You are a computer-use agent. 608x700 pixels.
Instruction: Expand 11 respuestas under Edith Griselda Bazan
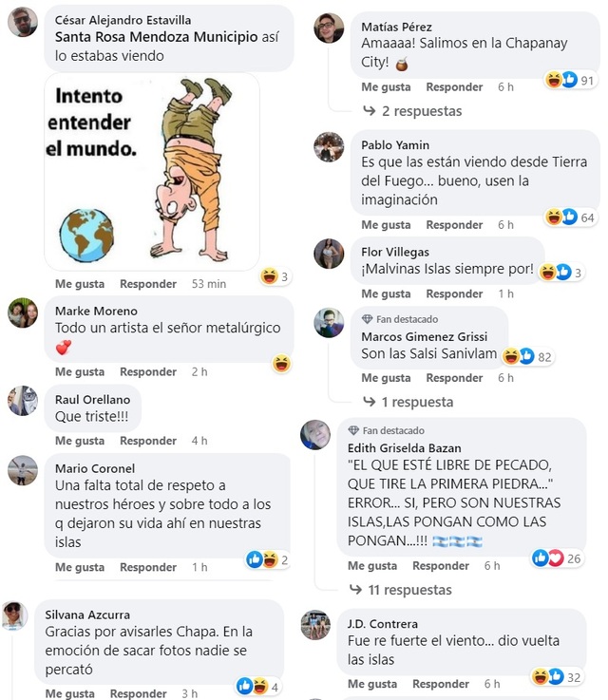click(400, 590)
